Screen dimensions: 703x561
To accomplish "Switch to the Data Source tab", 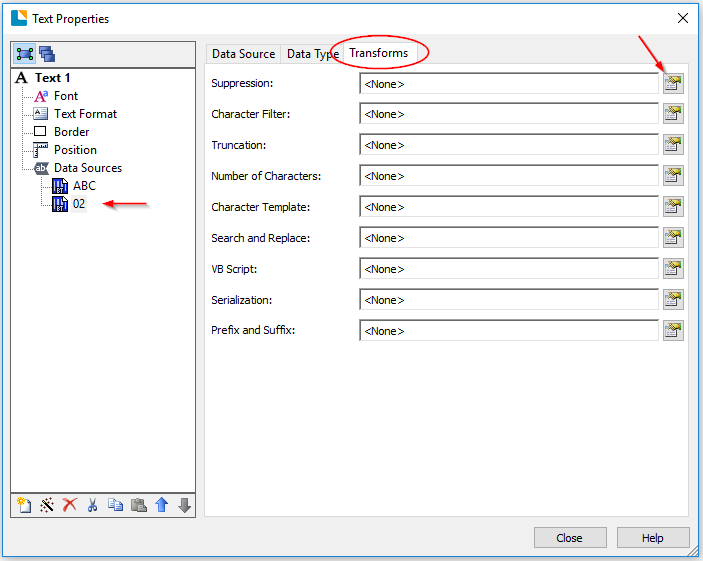I will (243, 54).
